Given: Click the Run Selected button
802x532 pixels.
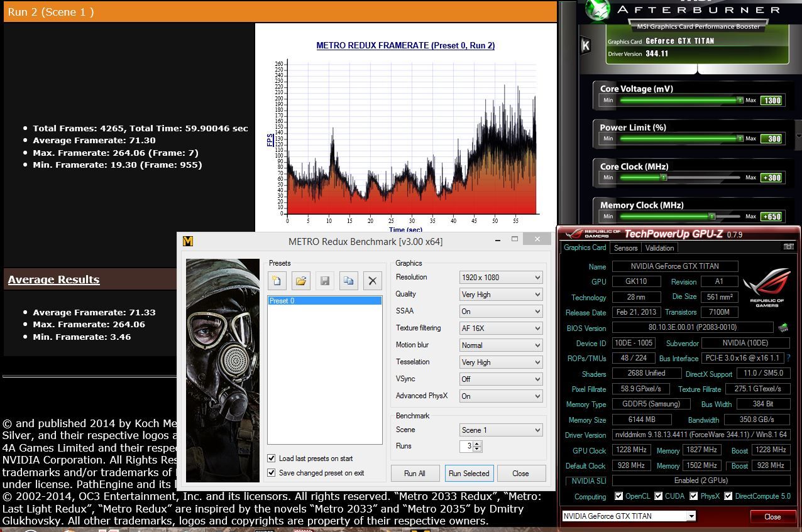Looking at the screenshot, I should 468,474.
